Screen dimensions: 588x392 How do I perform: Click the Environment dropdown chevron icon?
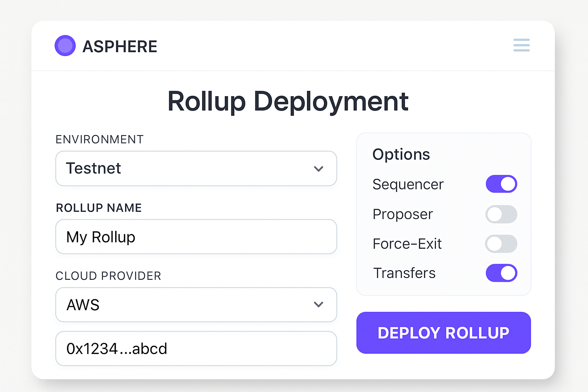(x=318, y=168)
